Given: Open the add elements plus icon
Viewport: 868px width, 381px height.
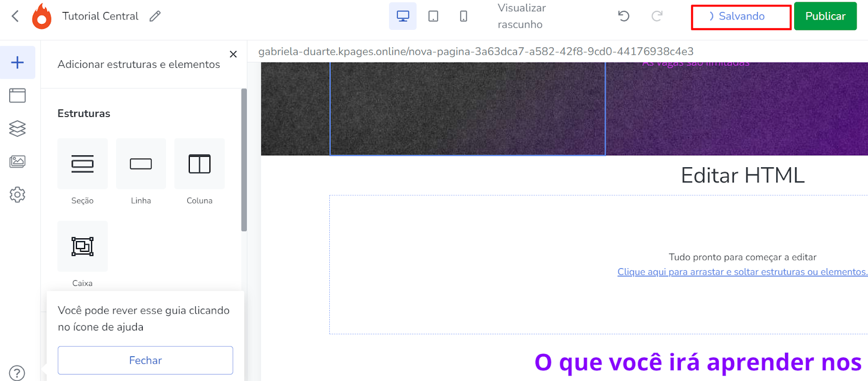Looking at the screenshot, I should coord(17,62).
